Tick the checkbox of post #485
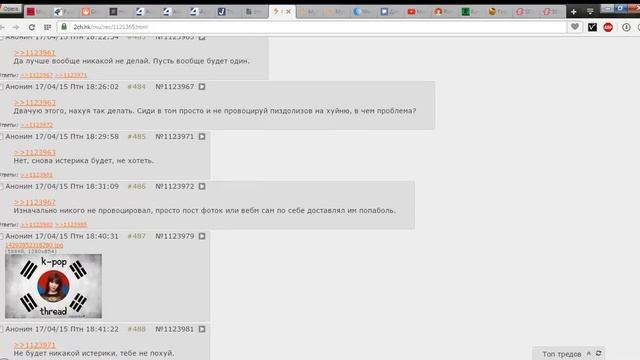640x360 pixels. pyautogui.click(x=2, y=137)
